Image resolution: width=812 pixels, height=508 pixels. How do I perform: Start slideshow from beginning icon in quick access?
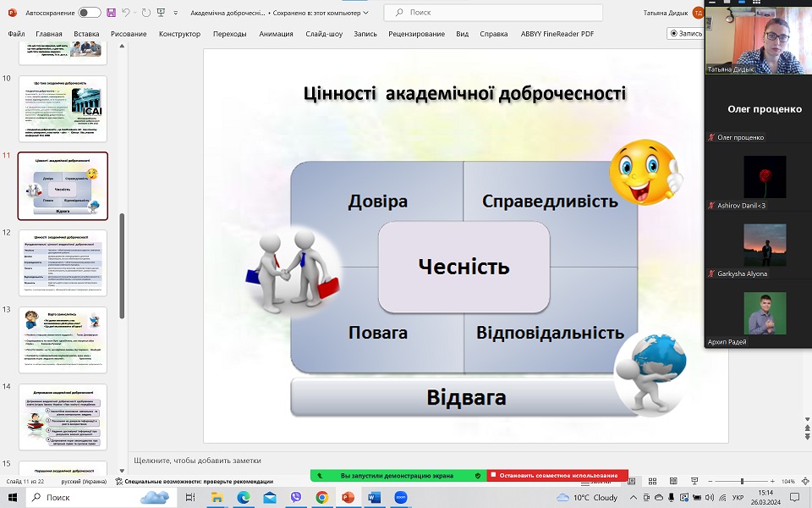pyautogui.click(x=161, y=13)
